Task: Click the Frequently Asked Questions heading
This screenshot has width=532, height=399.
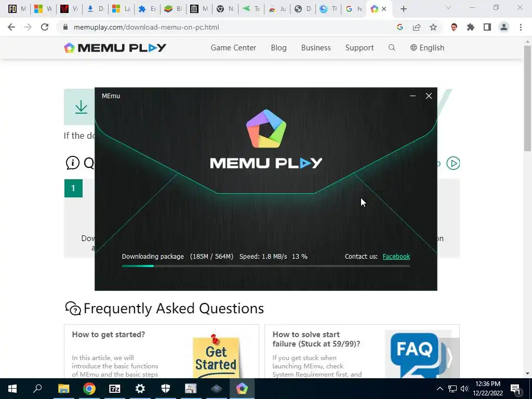Action: tap(174, 309)
